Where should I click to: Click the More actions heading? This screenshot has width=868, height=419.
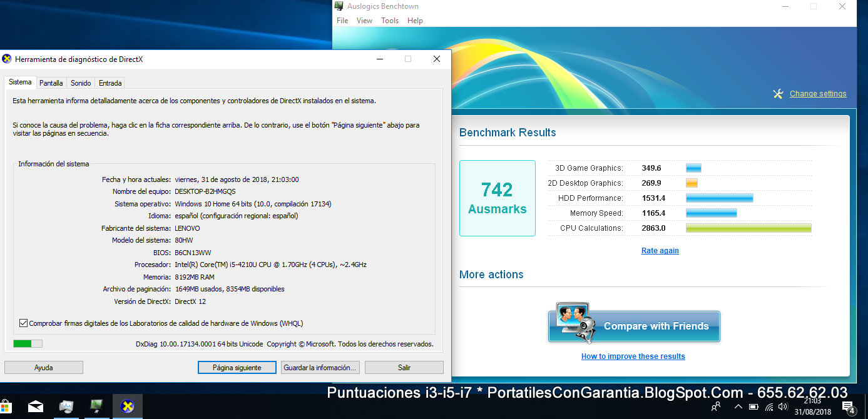click(491, 275)
